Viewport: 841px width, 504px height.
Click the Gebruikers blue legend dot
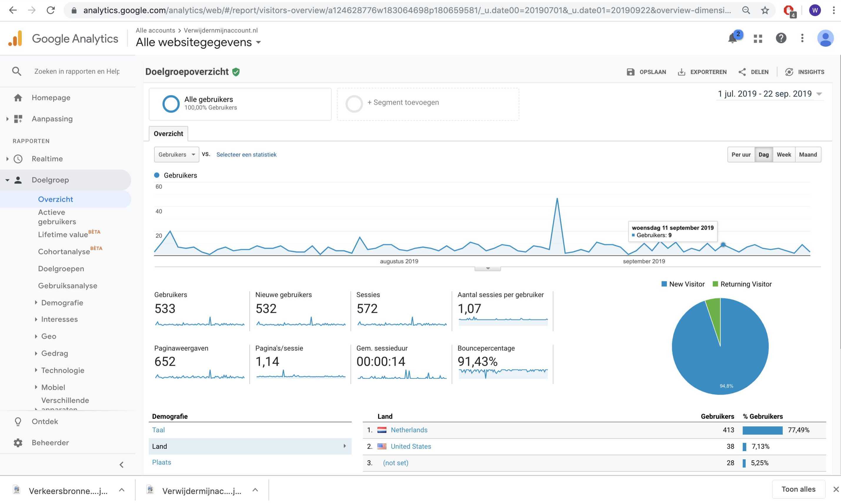pyautogui.click(x=157, y=175)
